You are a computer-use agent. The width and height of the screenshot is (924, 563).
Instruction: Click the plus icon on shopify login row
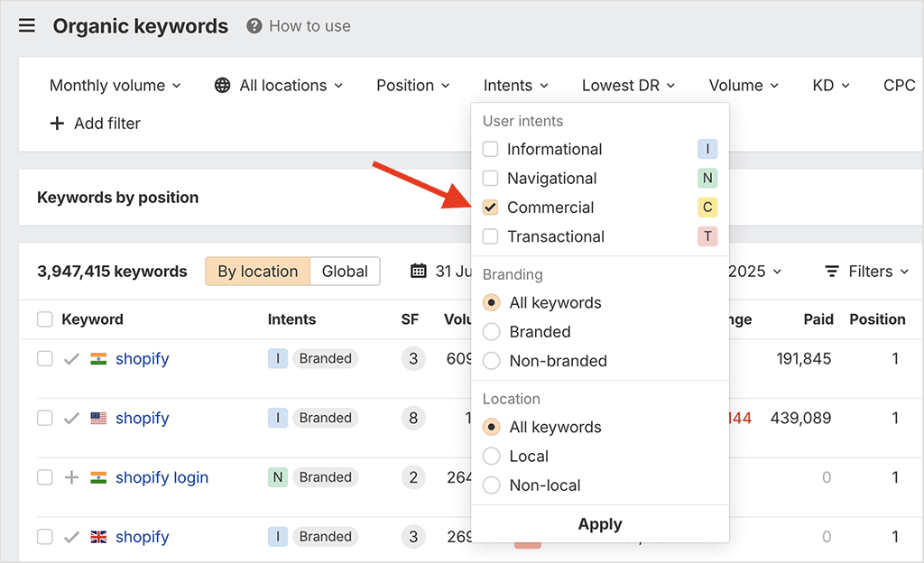[71, 477]
